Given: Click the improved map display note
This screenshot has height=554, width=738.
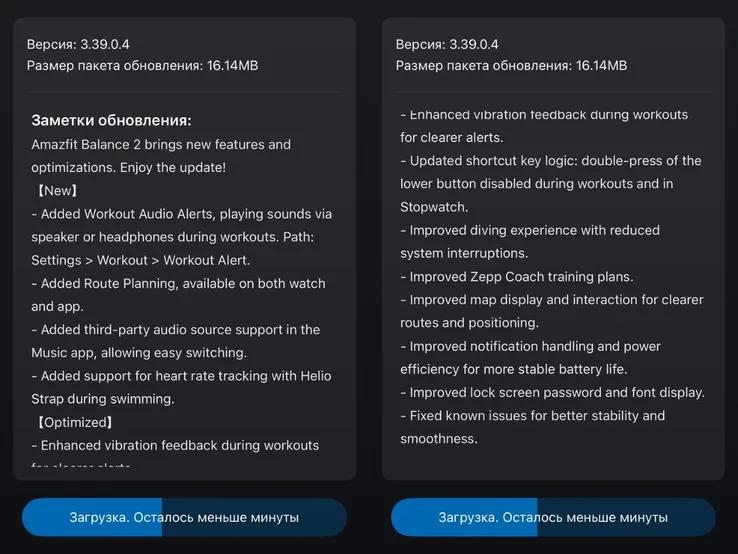Looking at the screenshot, I should click(x=551, y=311).
